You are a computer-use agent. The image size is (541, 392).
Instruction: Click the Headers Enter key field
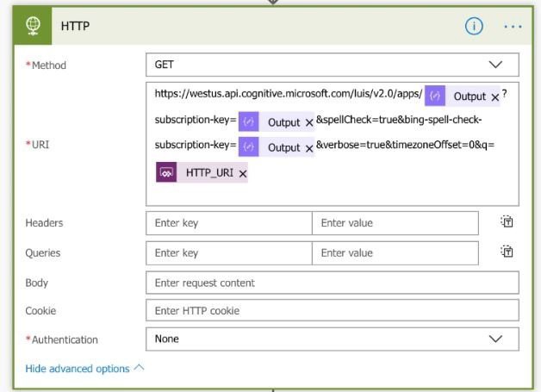coord(229,223)
